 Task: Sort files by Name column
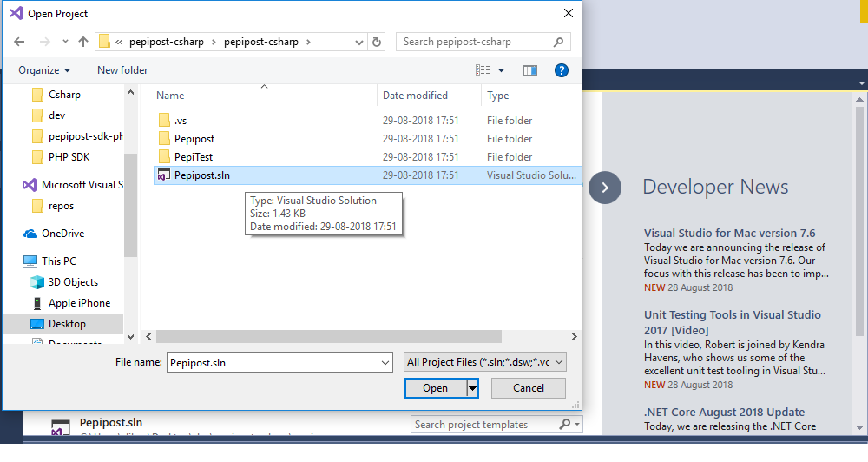pyautogui.click(x=170, y=96)
